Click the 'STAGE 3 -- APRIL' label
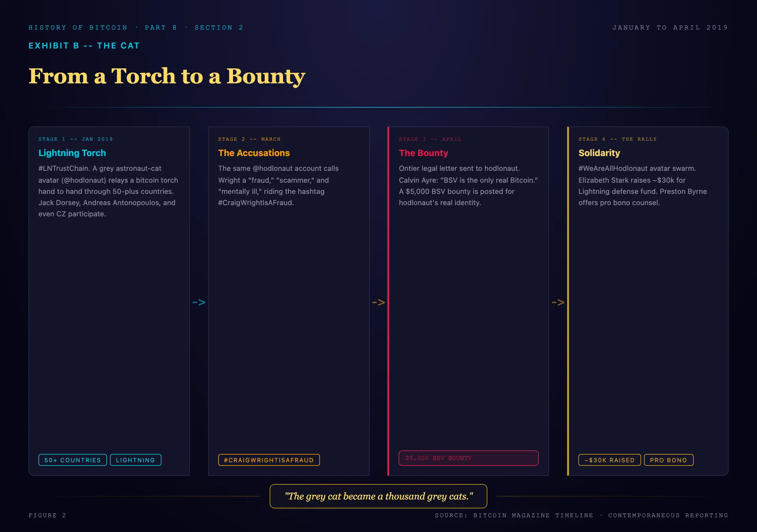Viewport: 757px width, 532px height. coord(430,139)
